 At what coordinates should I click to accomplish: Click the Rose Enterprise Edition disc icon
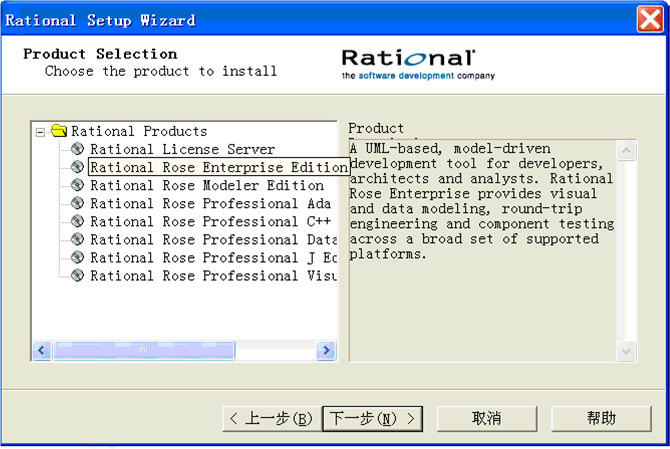(x=77, y=167)
